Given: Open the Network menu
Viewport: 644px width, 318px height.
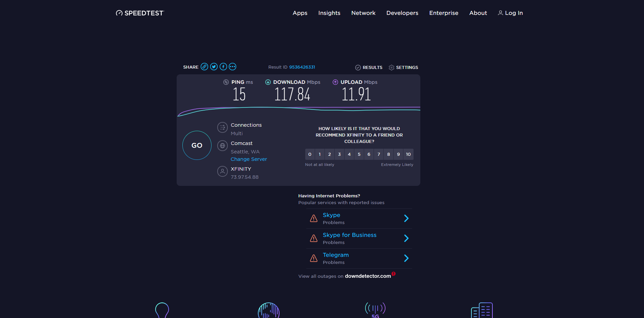Looking at the screenshot, I should (363, 13).
